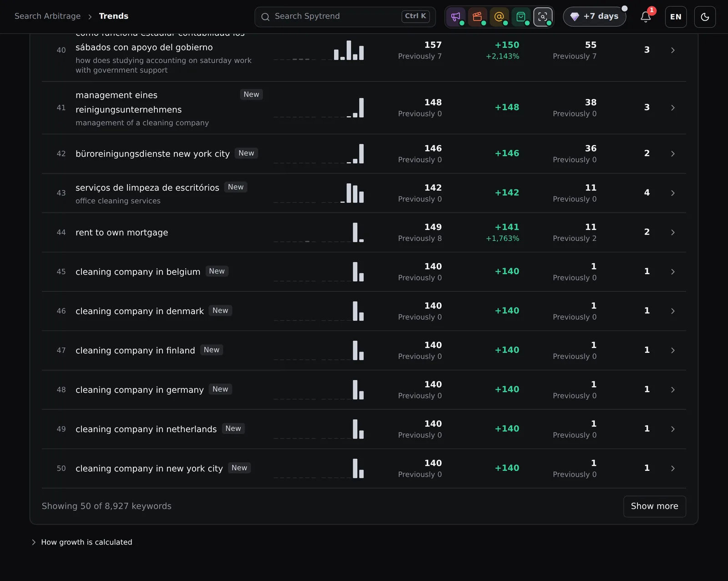Select keyword büroreinigungsdienste new york city

pos(152,154)
